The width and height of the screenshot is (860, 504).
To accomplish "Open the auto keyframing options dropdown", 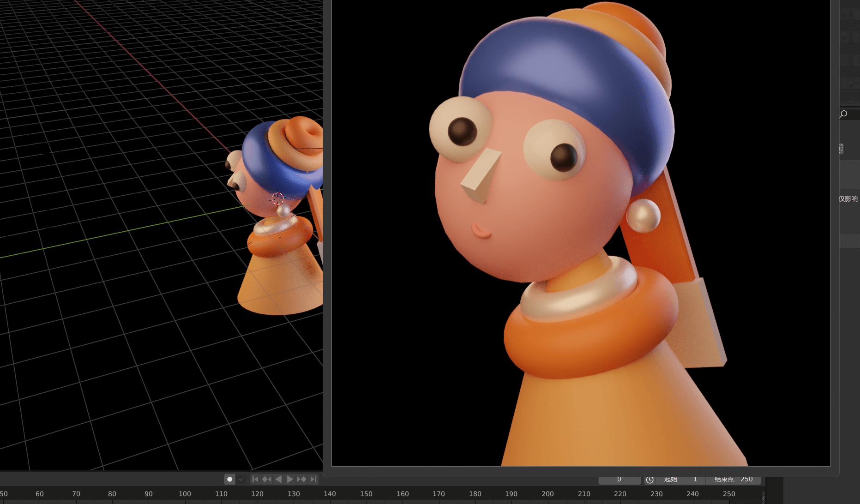I will coord(241,479).
